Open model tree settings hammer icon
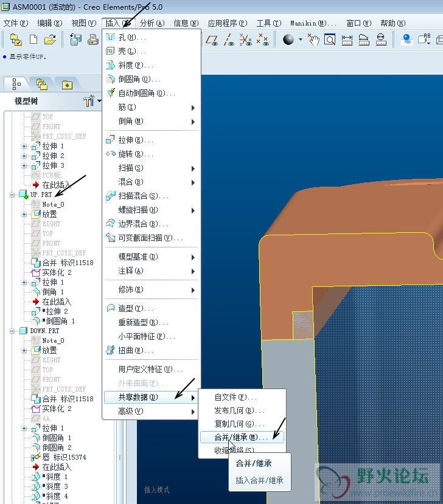The width and height of the screenshot is (443, 504). [88, 101]
